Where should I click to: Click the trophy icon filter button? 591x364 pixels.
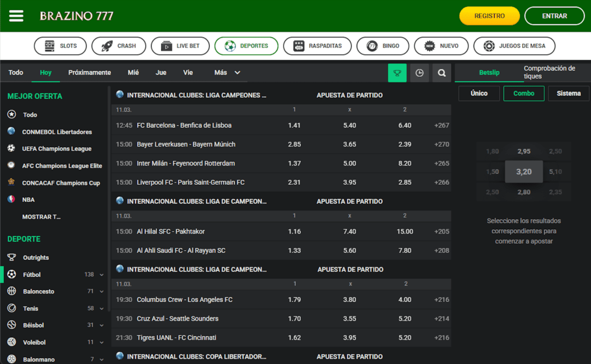[397, 73]
